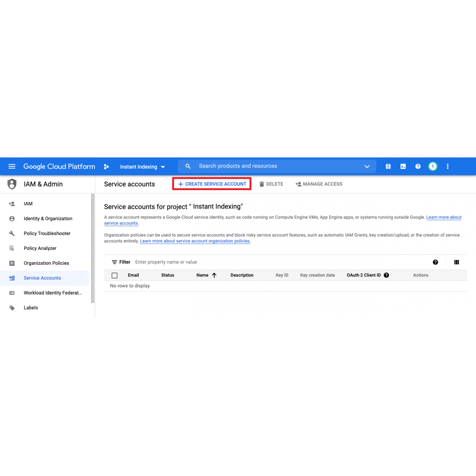Click the sidebar vertical scrollbar

[x=92, y=248]
